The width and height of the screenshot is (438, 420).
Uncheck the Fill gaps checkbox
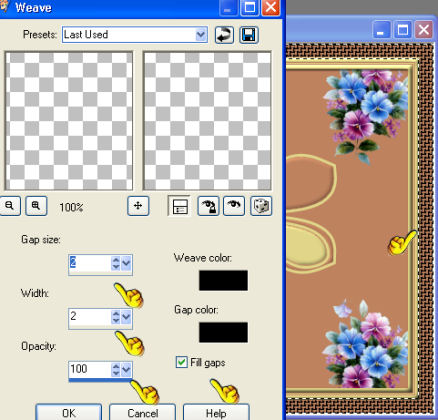click(x=181, y=362)
